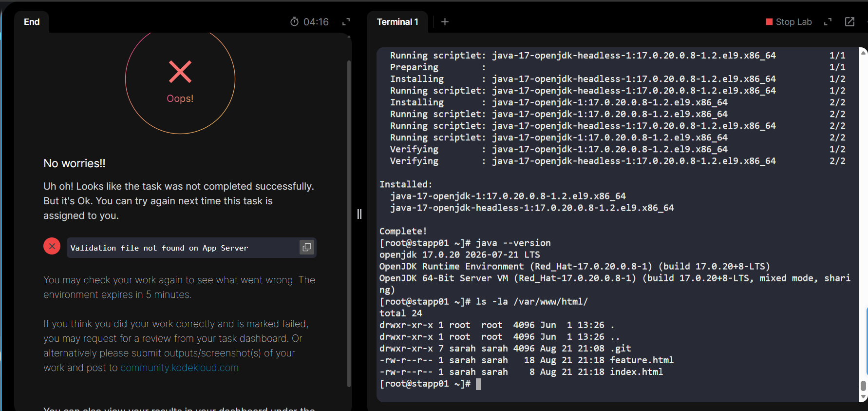868x411 pixels.
Task: Expand the task panel to fullscreen
Action: [346, 22]
